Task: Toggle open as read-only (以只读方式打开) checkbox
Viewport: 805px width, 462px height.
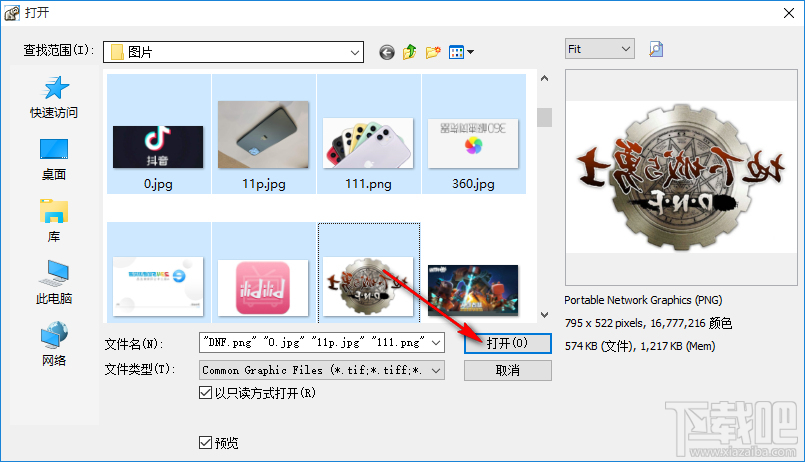Action: pyautogui.click(x=205, y=393)
